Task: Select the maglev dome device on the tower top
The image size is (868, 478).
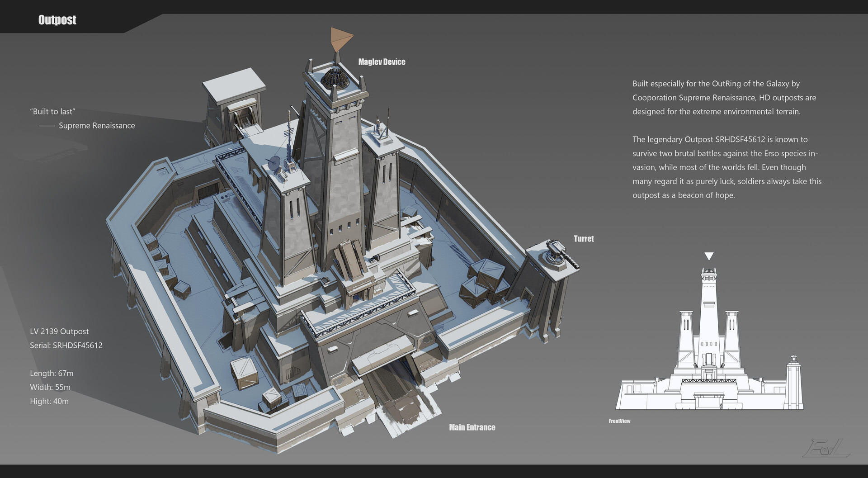Action: click(335, 79)
